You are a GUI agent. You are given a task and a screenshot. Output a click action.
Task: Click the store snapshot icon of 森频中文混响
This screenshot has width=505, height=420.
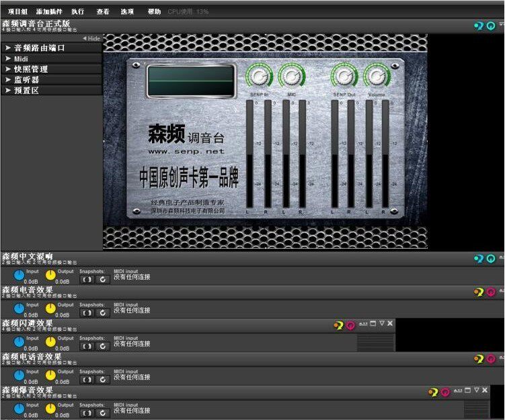pos(87,280)
